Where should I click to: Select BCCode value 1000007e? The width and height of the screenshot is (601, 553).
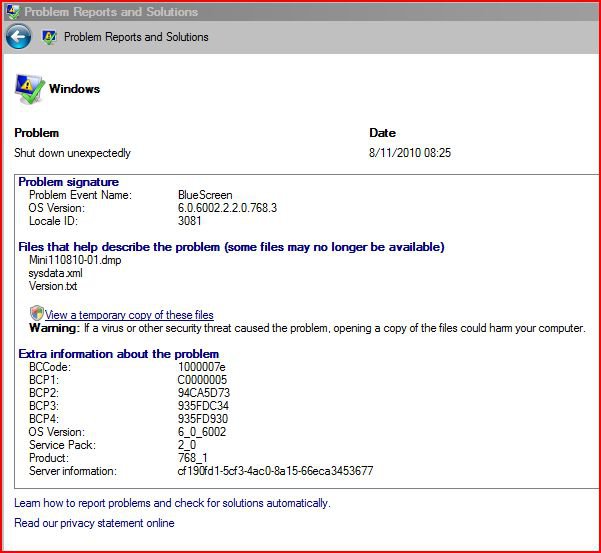click(x=202, y=367)
